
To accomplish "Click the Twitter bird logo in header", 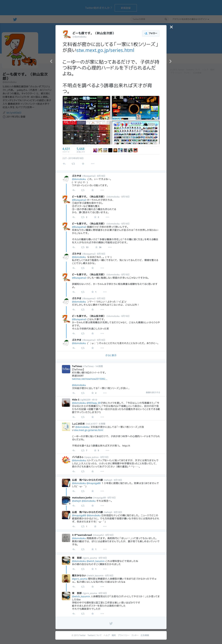I will pos(15,19).
